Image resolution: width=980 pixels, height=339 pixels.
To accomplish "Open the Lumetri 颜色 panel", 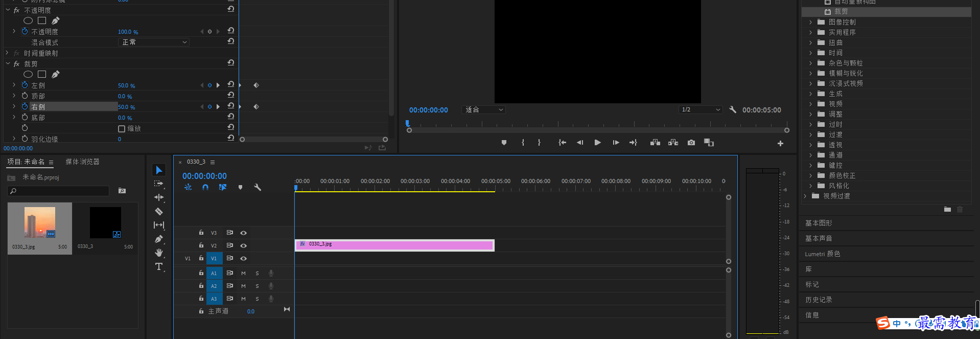I will coord(823,254).
